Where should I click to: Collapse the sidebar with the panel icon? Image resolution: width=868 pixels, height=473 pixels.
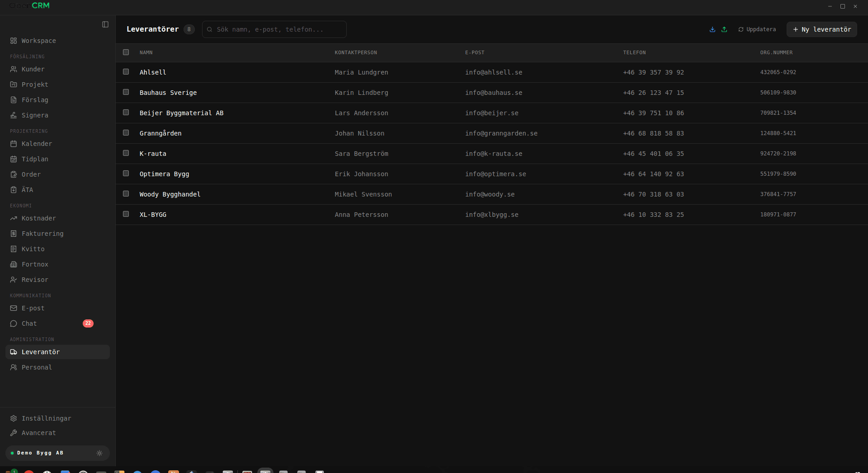pos(105,24)
